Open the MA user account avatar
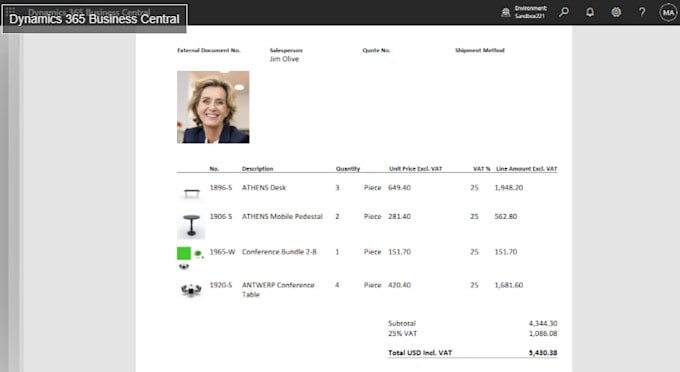This screenshot has width=680, height=372. (668, 13)
